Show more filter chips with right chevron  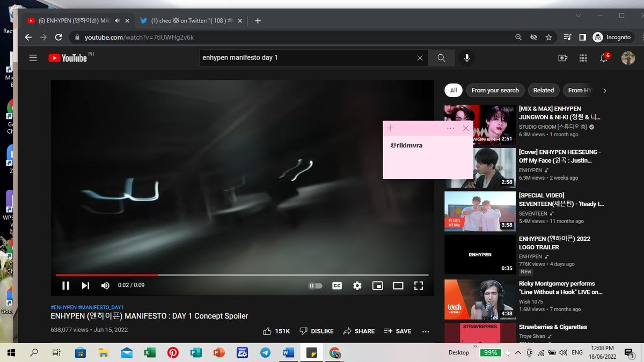[605, 91]
